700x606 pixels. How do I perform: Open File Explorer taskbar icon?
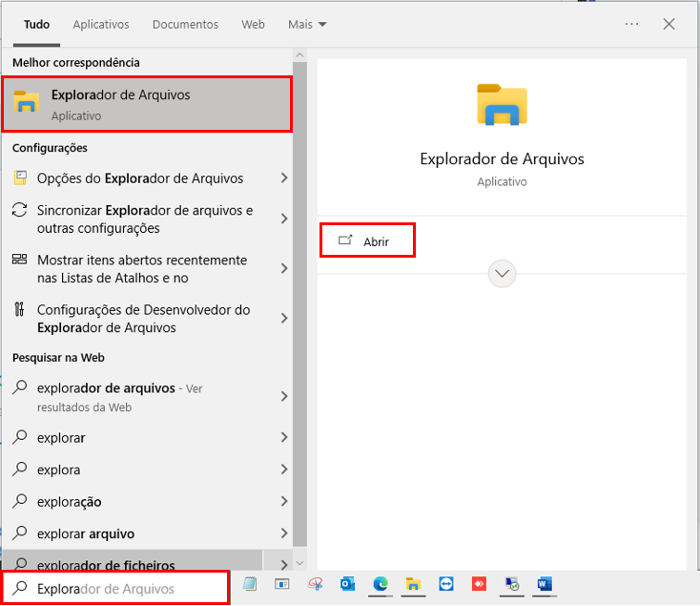(413, 584)
